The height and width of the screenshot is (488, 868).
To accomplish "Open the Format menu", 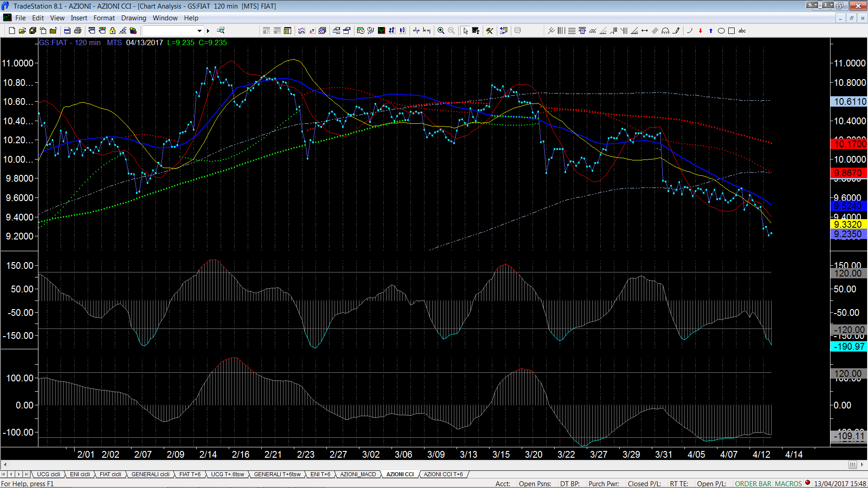I will coord(104,18).
